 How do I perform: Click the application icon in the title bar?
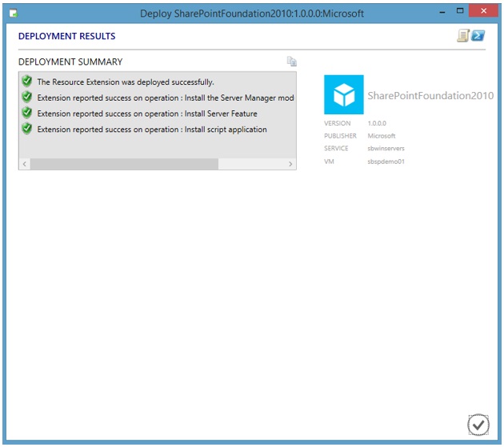(14, 14)
